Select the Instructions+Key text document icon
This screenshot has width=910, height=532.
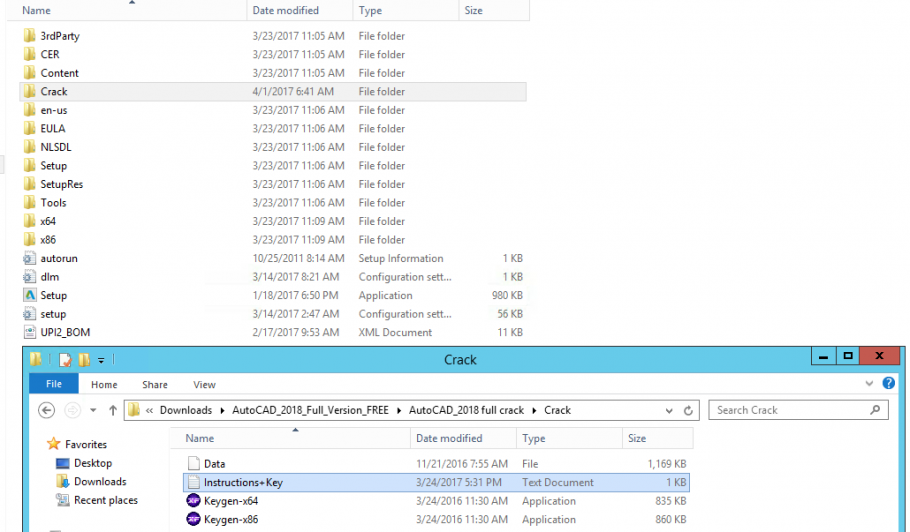pos(193,482)
